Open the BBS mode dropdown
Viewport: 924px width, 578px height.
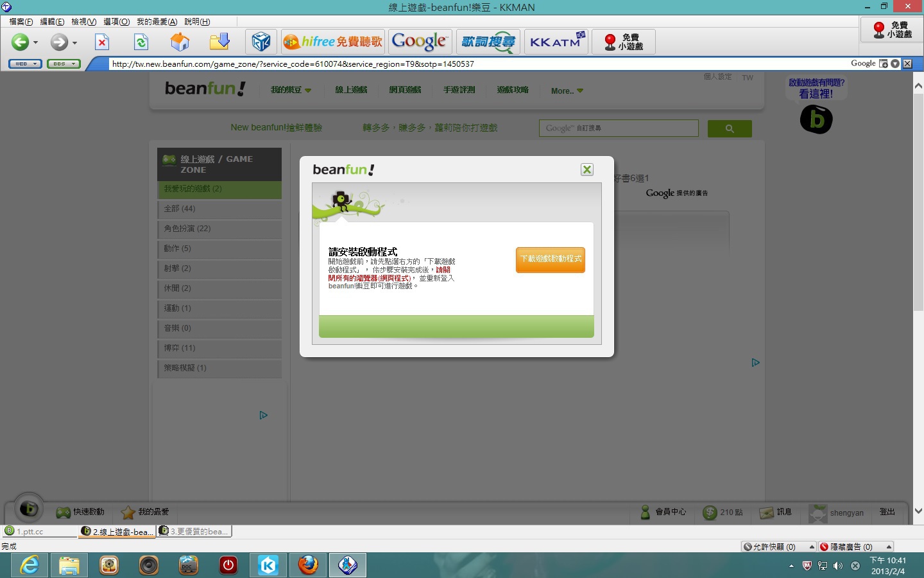click(x=64, y=64)
